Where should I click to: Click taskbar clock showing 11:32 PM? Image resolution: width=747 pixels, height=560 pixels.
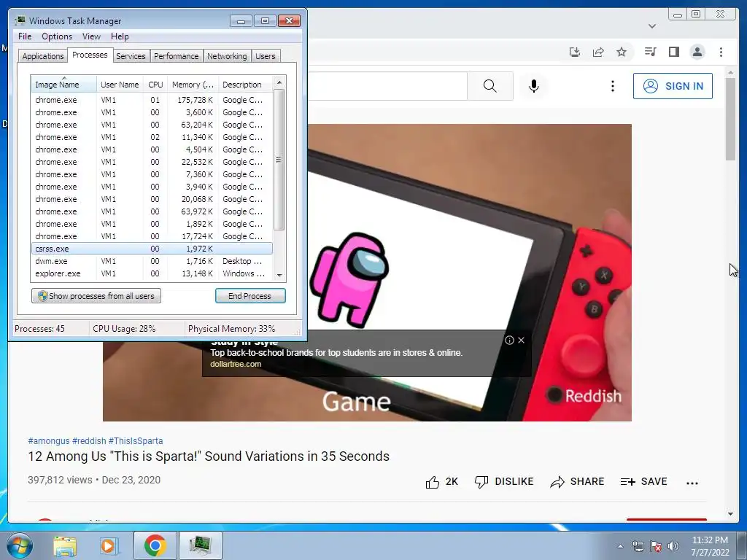(x=710, y=545)
